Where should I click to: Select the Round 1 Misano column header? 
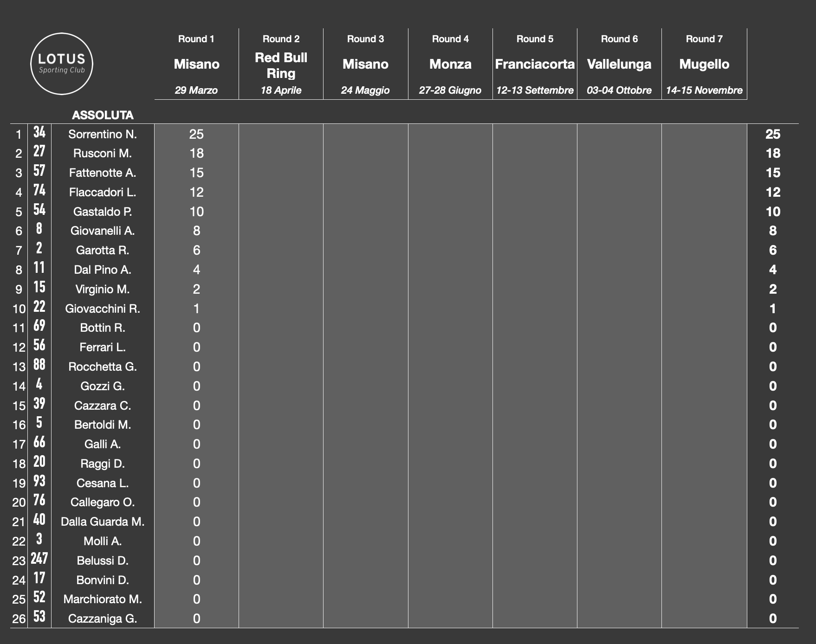click(196, 64)
